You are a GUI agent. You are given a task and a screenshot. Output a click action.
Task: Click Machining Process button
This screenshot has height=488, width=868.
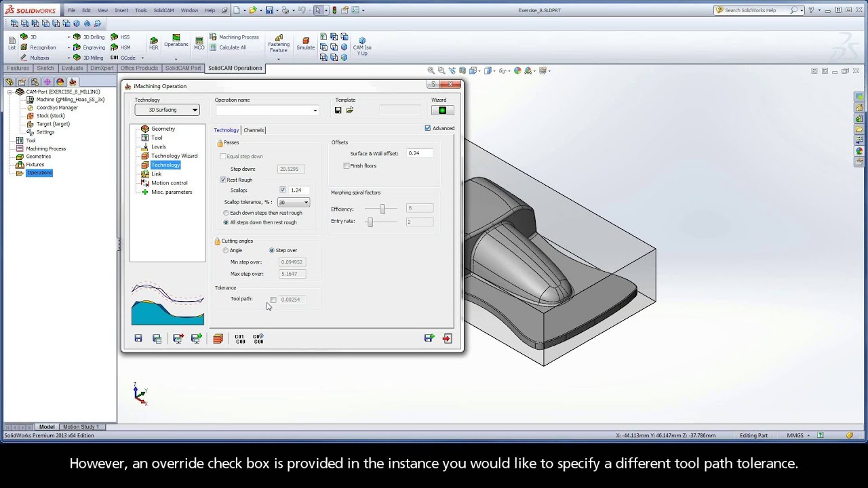tap(234, 37)
